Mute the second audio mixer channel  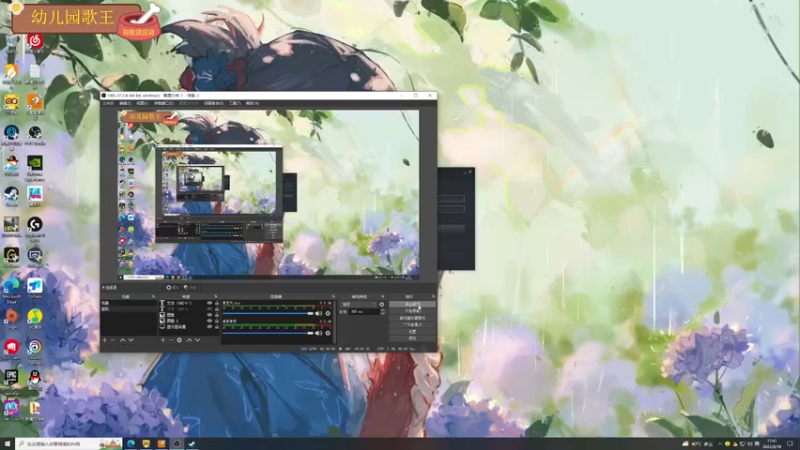pyautogui.click(x=319, y=333)
